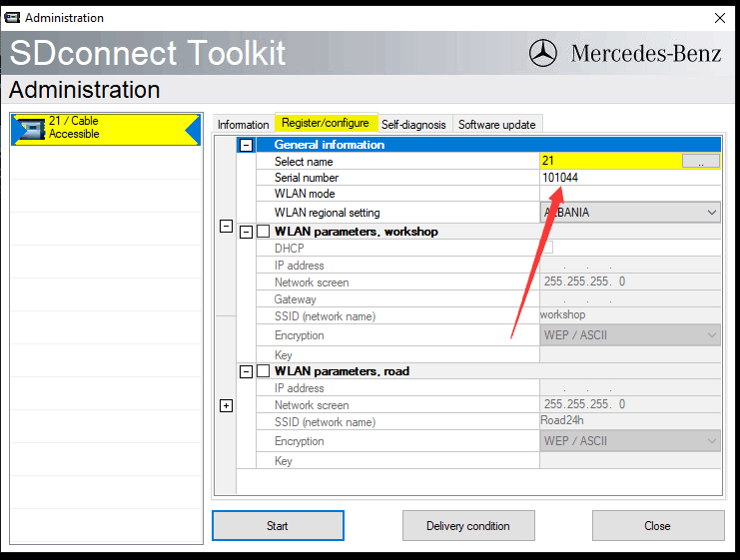The width and height of the screenshot is (740, 560).
Task: Switch to the Information tab
Action: (243, 125)
